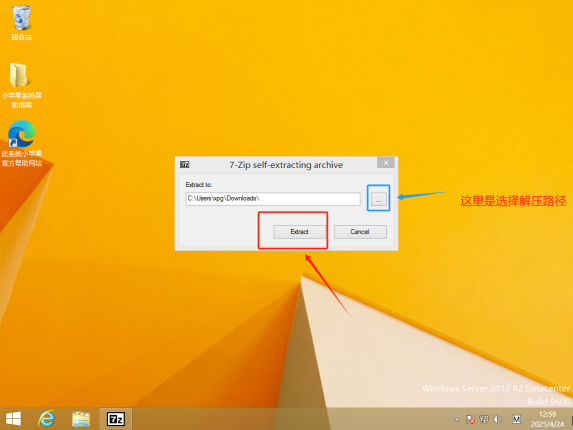Show hidden tray icons arrow
Screen dimensions: 573x430
(x=457, y=419)
